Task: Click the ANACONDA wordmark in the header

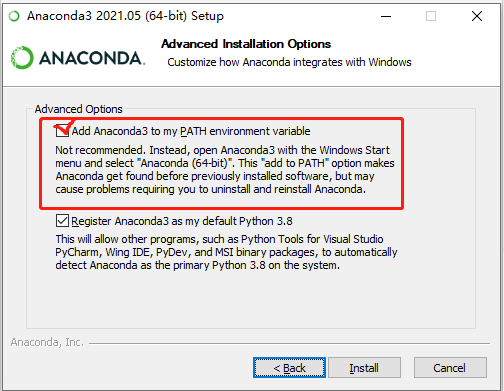Action: point(92,58)
